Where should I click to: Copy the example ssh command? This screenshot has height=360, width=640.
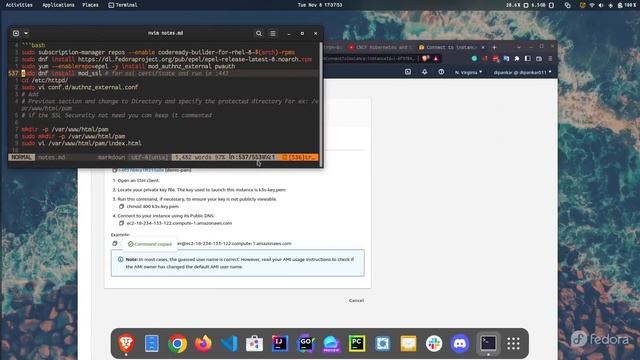pyautogui.click(x=115, y=244)
